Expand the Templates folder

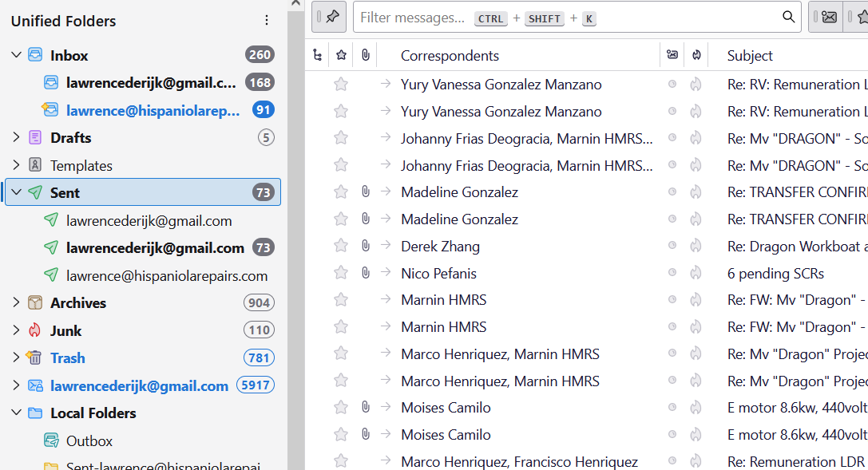(x=16, y=164)
